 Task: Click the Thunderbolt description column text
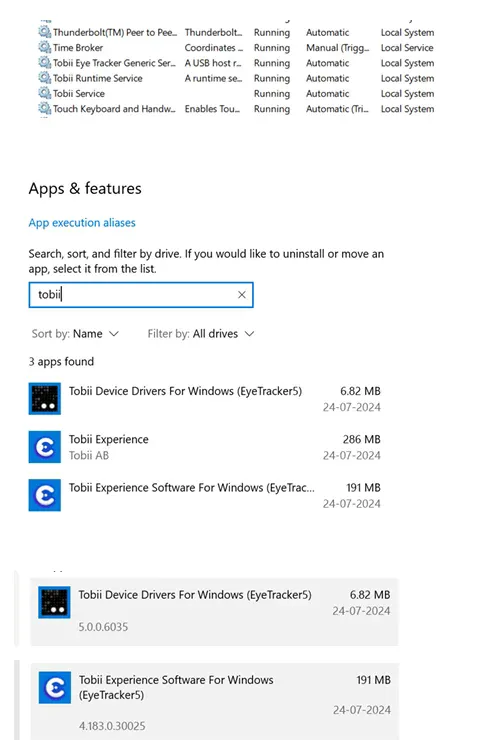coord(214,32)
